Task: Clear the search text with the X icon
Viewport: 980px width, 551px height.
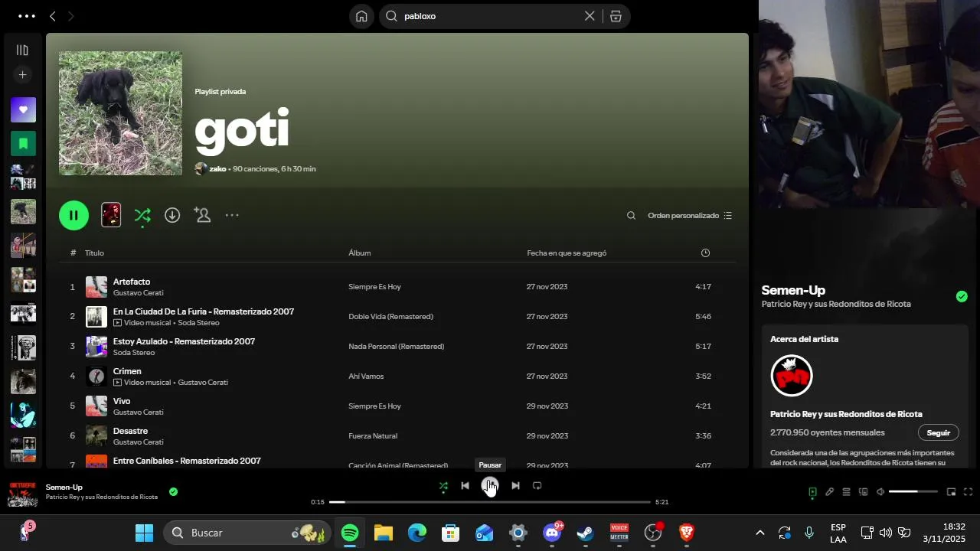Action: [x=590, y=16]
